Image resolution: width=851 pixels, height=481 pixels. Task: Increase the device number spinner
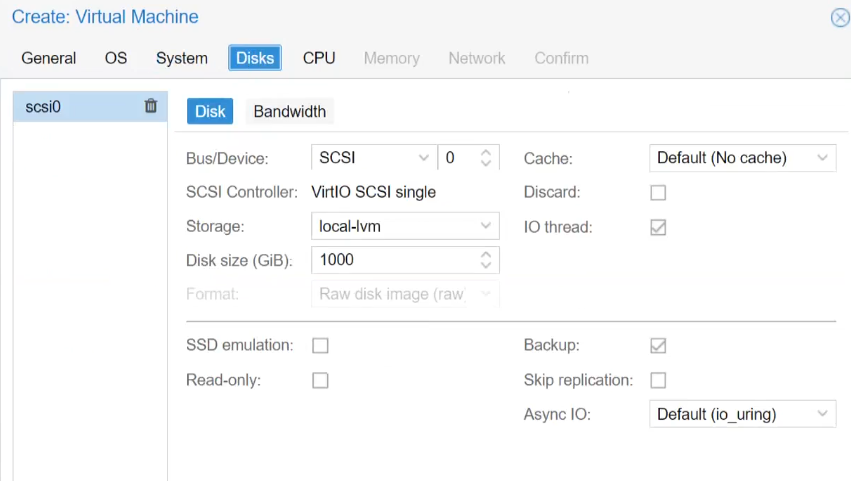(486, 152)
